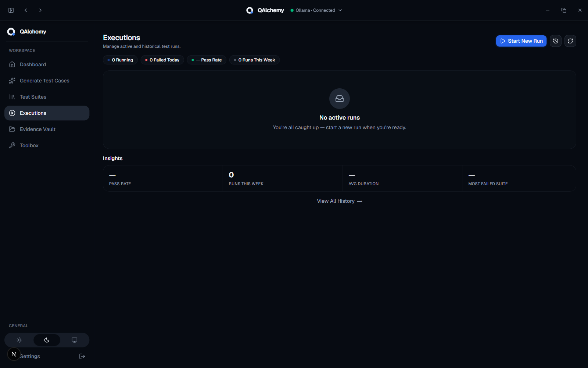Viewport: 588px width, 368px height.
Task: Click the Executions page heading
Action: [122, 38]
